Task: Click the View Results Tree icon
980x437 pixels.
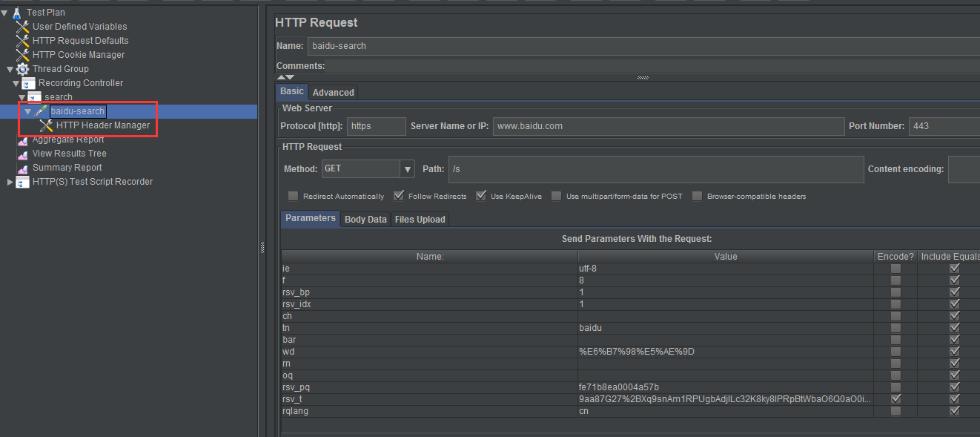Action: pyautogui.click(x=23, y=154)
